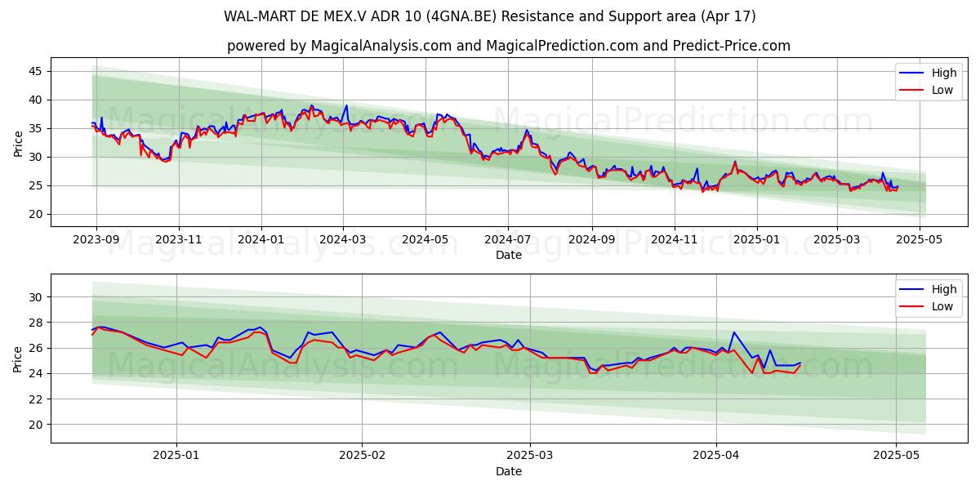Click 'High' in the upper chart legend

tap(944, 73)
